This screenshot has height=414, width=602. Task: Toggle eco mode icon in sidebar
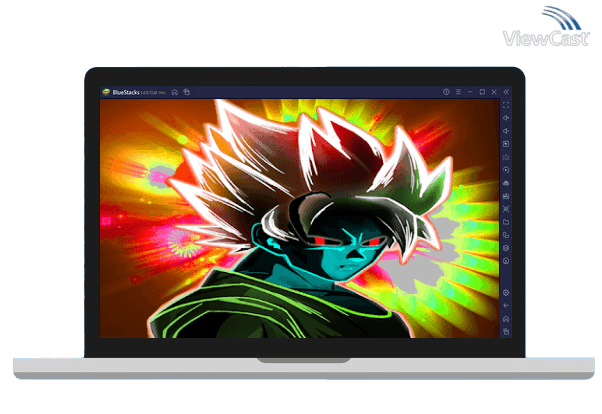506,261
